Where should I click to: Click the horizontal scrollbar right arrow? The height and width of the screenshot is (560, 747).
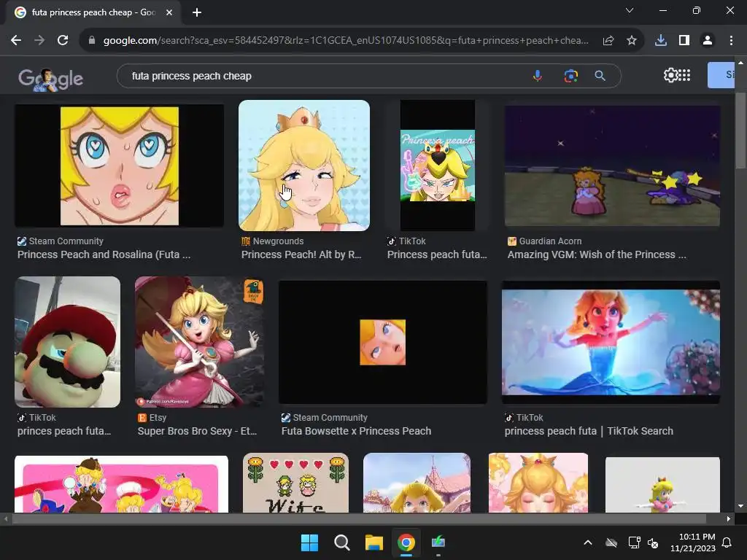[729, 519]
